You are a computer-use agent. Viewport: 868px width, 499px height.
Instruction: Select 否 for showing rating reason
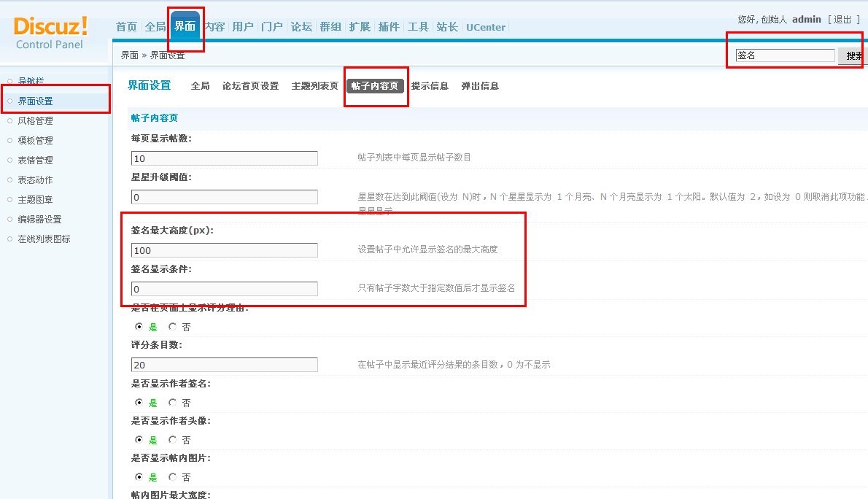click(173, 327)
